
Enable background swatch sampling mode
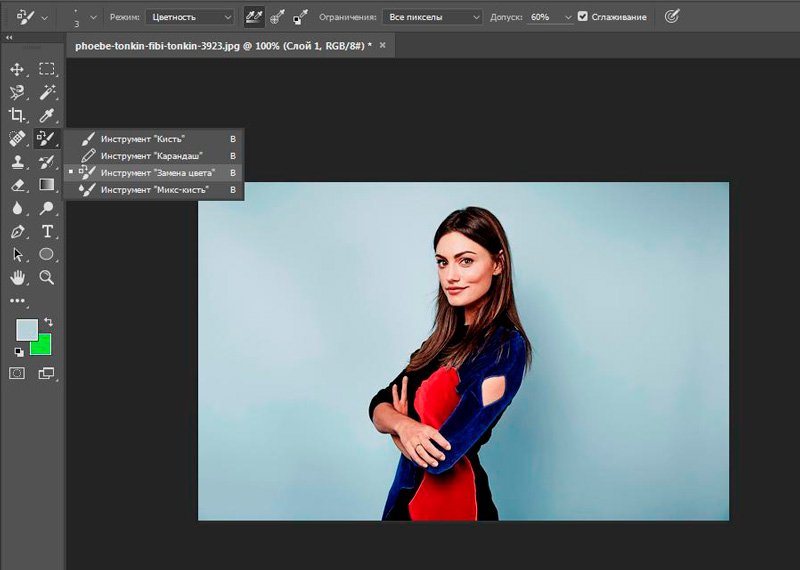click(300, 17)
